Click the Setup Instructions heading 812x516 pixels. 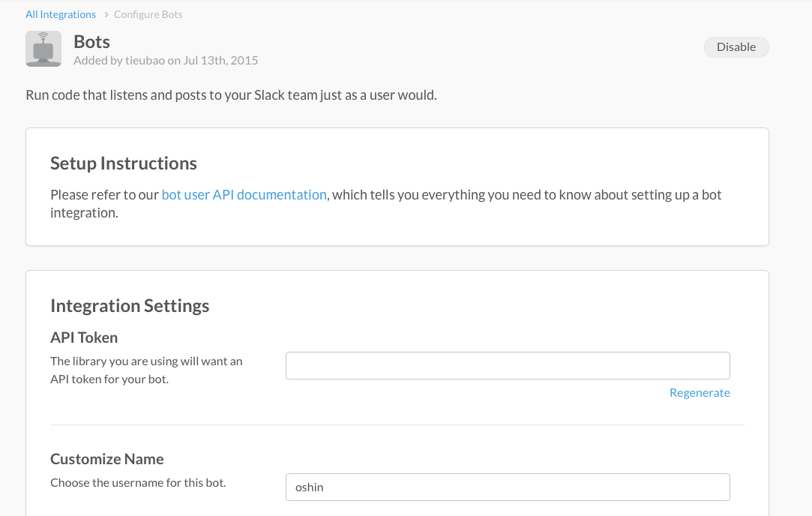pyautogui.click(x=124, y=163)
